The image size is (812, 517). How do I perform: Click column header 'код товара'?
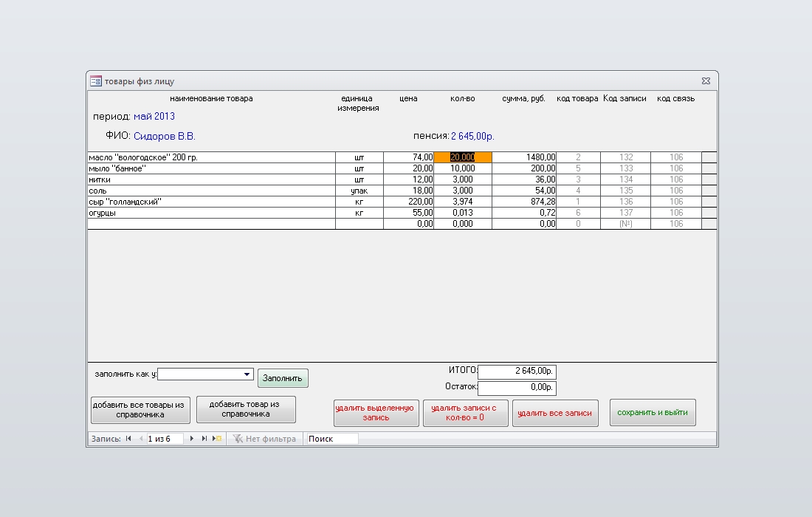tap(577, 98)
